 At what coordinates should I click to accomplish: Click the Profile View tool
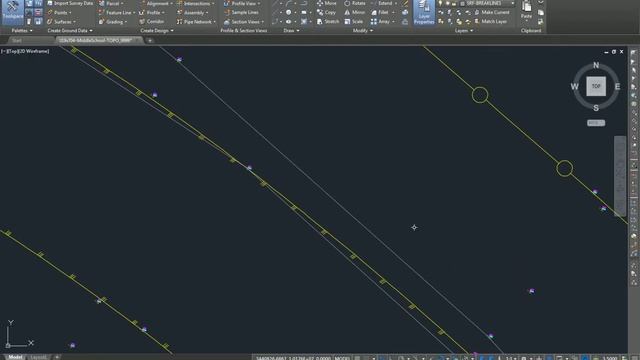[x=243, y=3]
